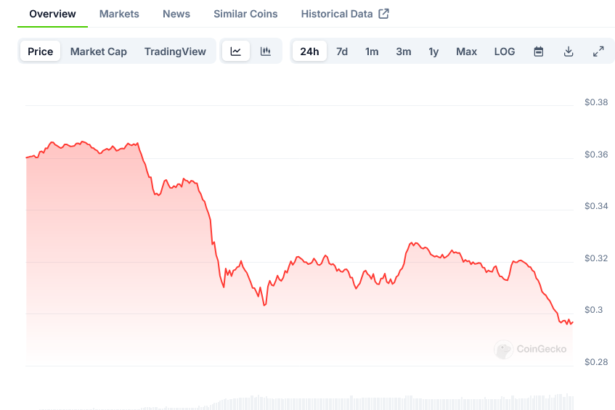615x410 pixels.
Task: Set time range to 7d
Action: [x=342, y=52]
